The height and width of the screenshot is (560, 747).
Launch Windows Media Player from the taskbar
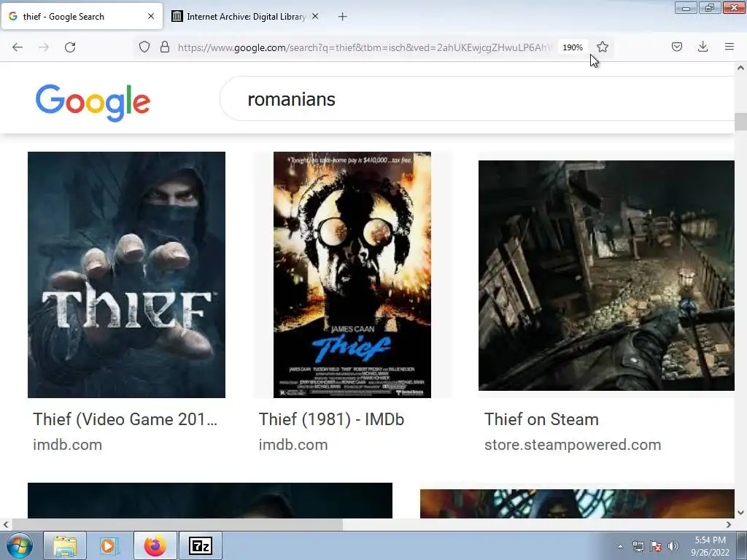pos(109,545)
